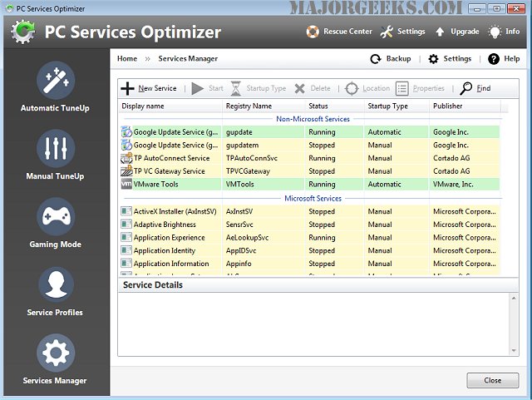Add a New Service
This screenshot has width=532, height=400.
pos(150,88)
